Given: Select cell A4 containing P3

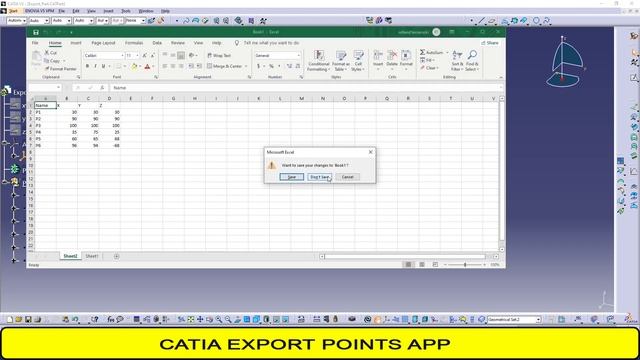Looking at the screenshot, I should pos(45,125).
